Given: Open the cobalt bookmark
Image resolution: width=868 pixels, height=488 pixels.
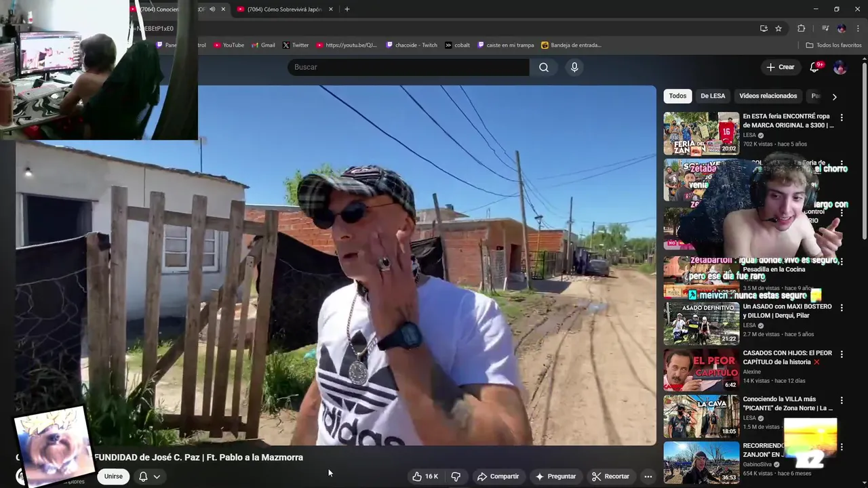Looking at the screenshot, I should pos(458,45).
